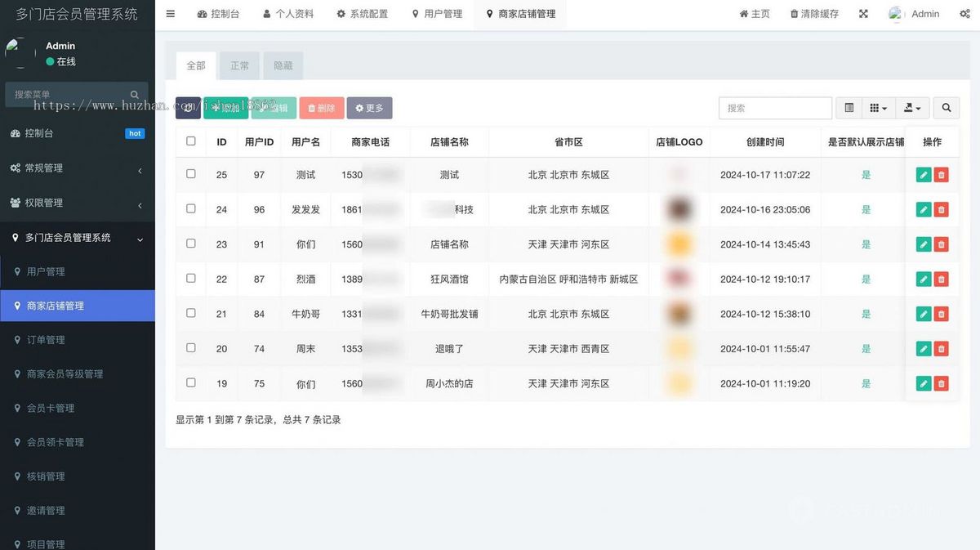Check the select-all checkbox in the table header
The width and height of the screenshot is (980, 550).
190,141
